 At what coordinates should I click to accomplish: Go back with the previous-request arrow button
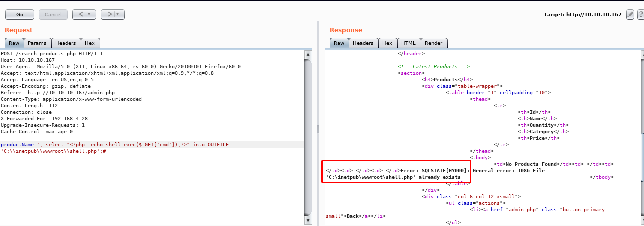click(80, 15)
